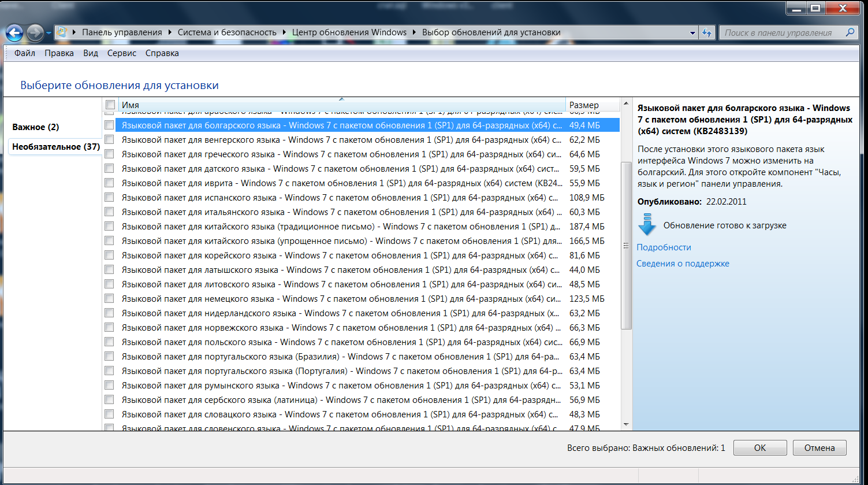Enable the German language pack checkbox
The height and width of the screenshot is (485, 868).
[x=109, y=298]
